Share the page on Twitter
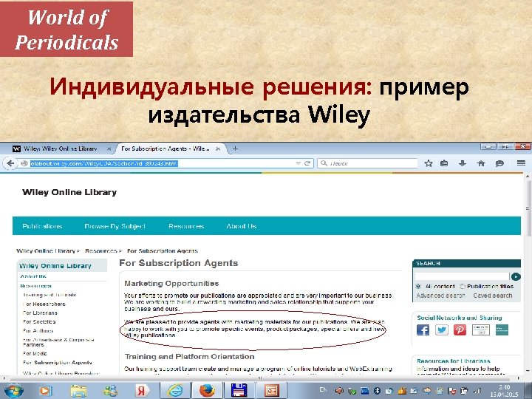 [441, 330]
